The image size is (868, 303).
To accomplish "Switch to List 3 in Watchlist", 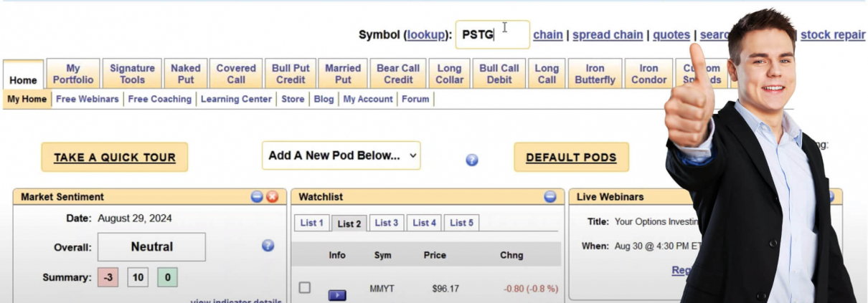I will (x=386, y=223).
